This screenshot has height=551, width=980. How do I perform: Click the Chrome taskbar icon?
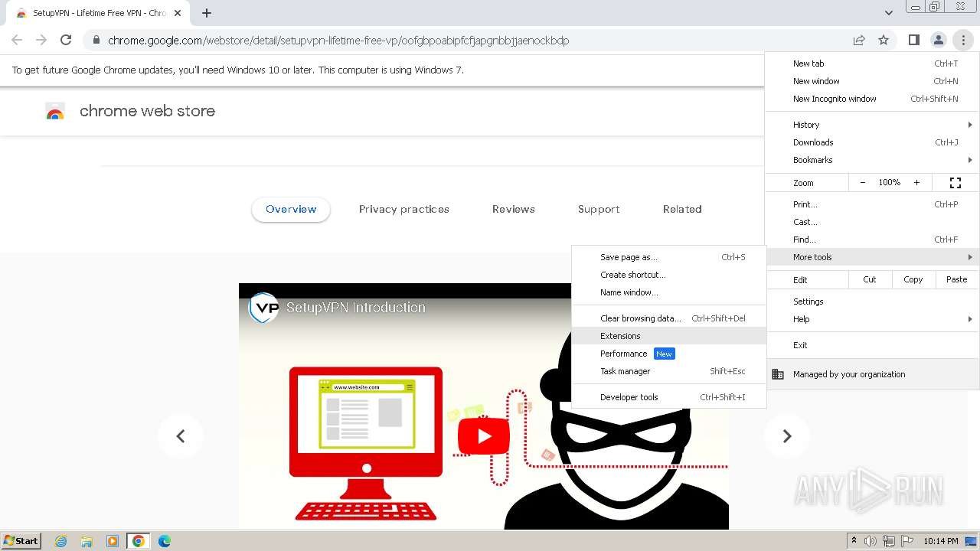[x=138, y=541]
